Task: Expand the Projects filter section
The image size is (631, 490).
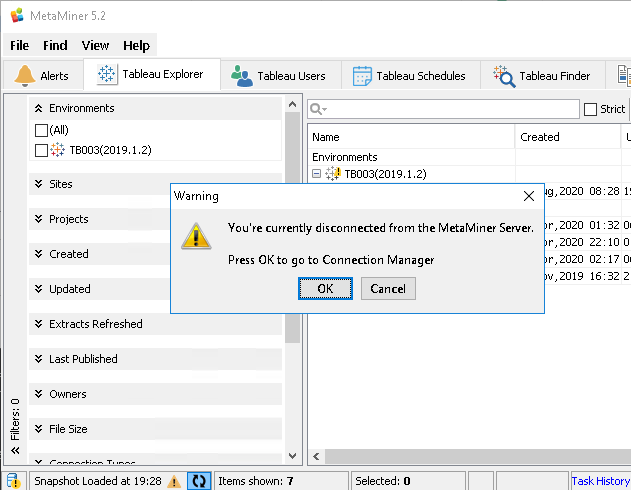Action: [x=39, y=219]
